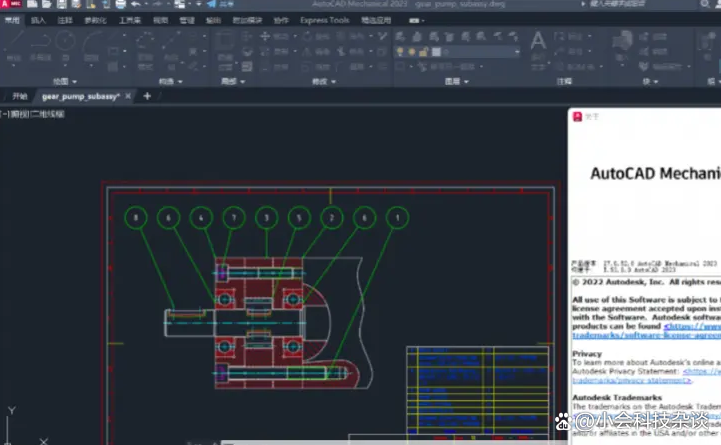Viewport: 721px width, 445px height.
Task: Expand the 绘图 Draw panel
Action: coord(65,81)
